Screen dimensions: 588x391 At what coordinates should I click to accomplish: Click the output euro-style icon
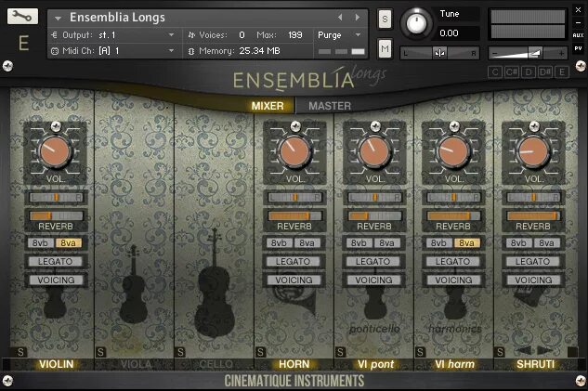[55, 35]
